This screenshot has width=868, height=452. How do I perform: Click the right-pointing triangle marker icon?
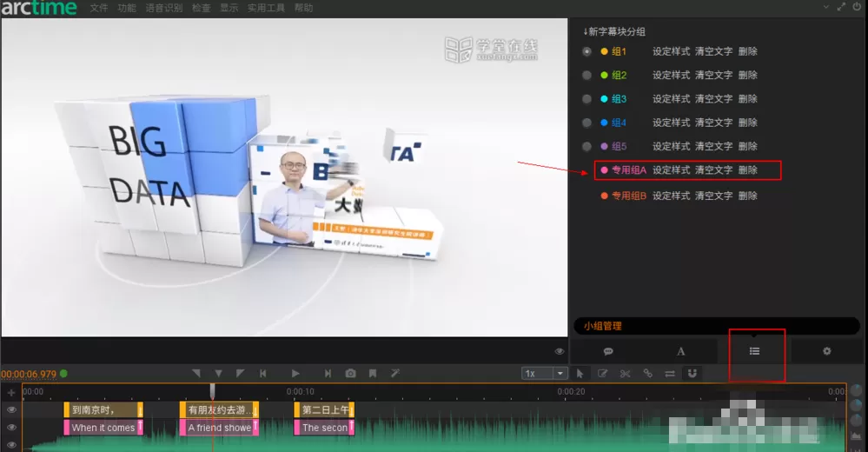click(240, 374)
